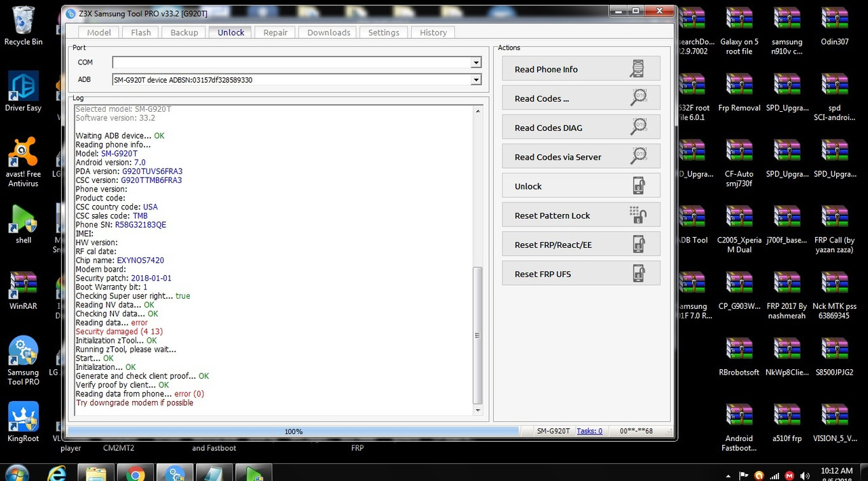Viewport: 868px width, 481px height.
Task: Click Reset Pattern Lock button
Action: click(581, 215)
